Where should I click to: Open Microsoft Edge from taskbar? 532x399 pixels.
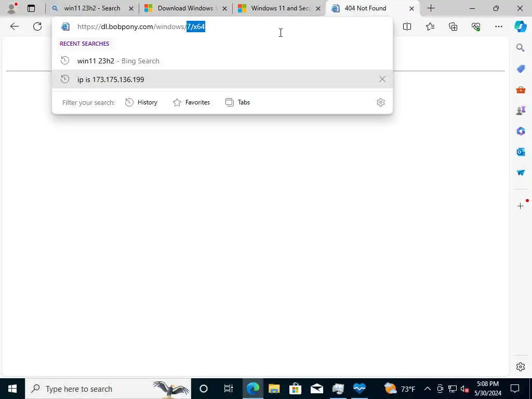(x=253, y=389)
